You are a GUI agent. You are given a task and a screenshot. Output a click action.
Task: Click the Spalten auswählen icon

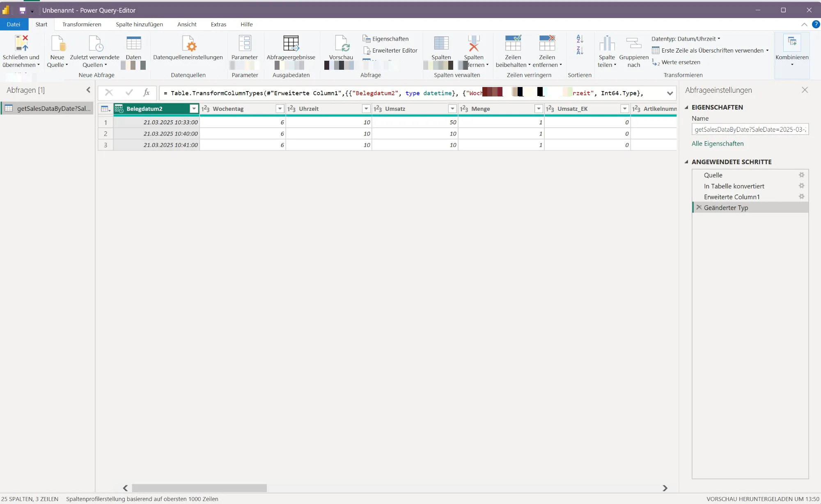[x=441, y=43]
